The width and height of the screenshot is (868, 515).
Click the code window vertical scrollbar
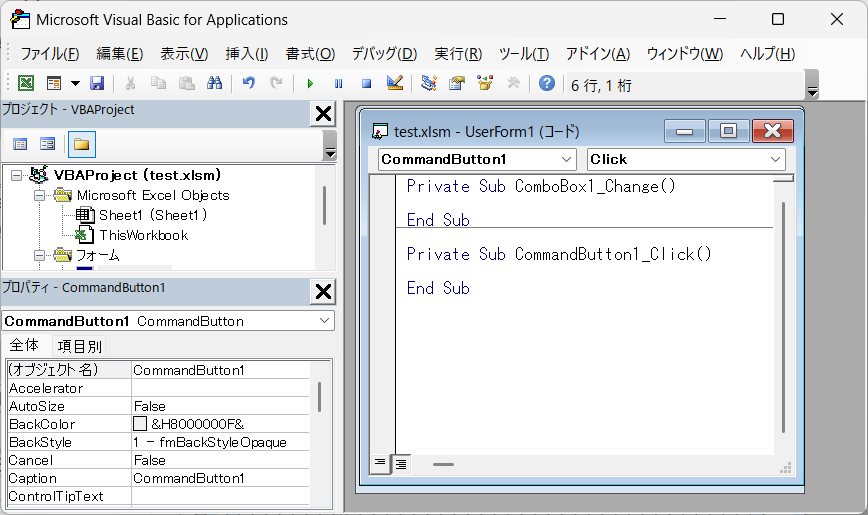point(783,317)
